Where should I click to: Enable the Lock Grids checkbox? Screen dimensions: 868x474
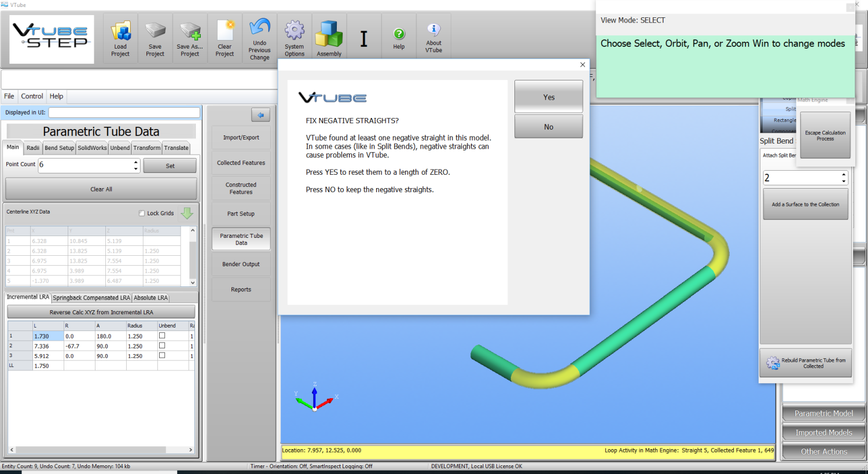[x=142, y=213]
